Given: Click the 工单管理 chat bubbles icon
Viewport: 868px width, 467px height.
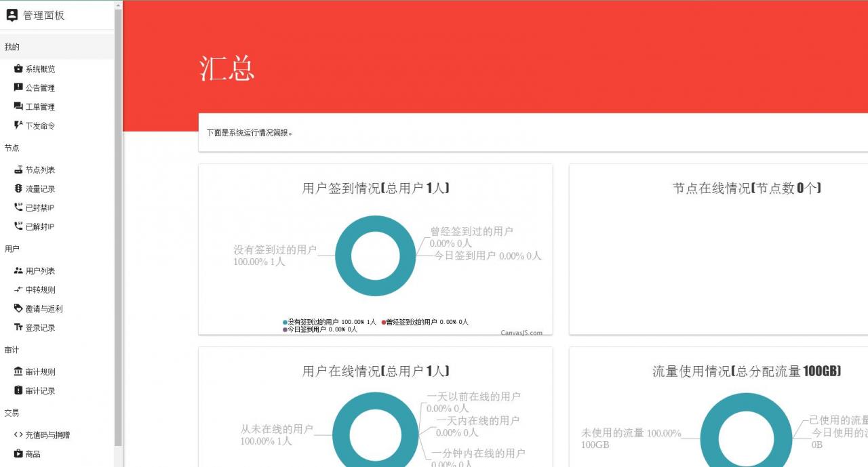Looking at the screenshot, I should [x=18, y=106].
